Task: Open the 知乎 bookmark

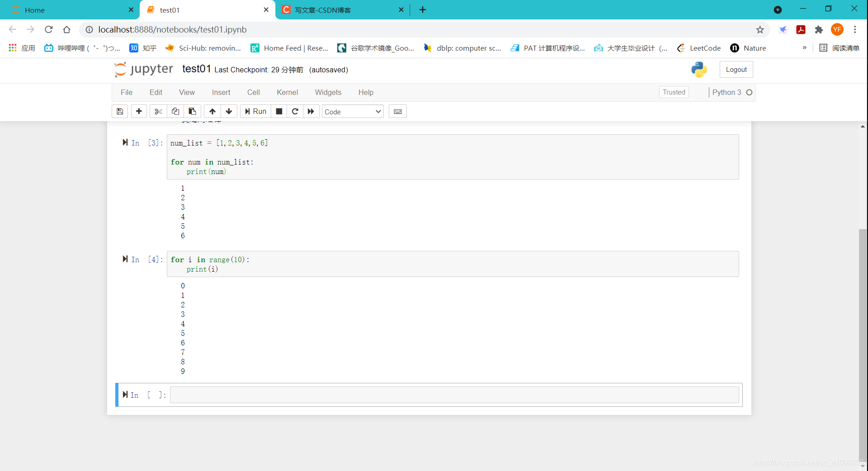Action: point(143,48)
